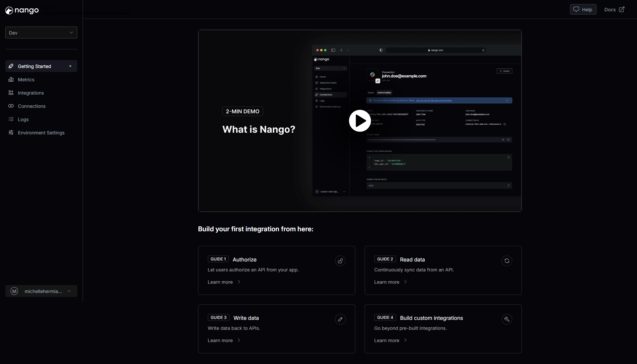
Task: Expand the michellehermia user menu chevron
Action: click(x=69, y=291)
